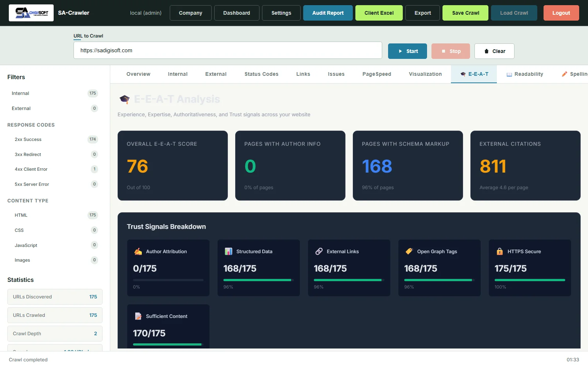This screenshot has height=368, width=588.
Task: Filter by Internal URLs
Action: coord(55,93)
